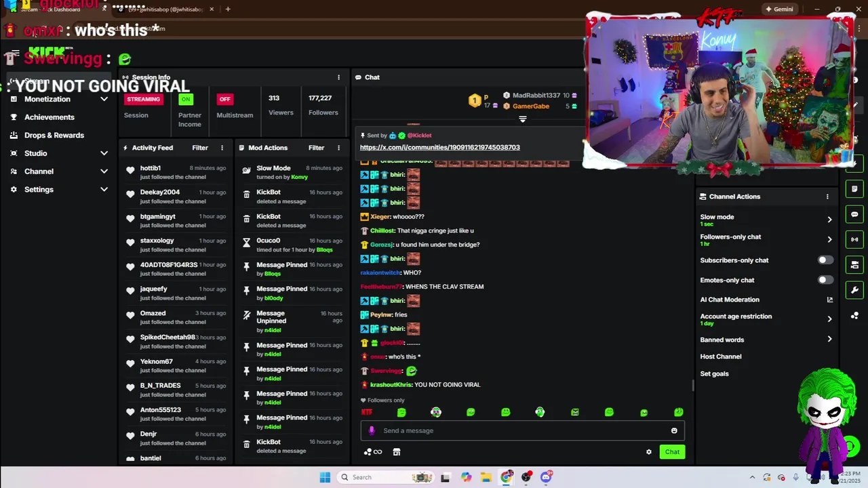Click the green Chat send button
Viewport: 868px width, 488px height.
[672, 452]
